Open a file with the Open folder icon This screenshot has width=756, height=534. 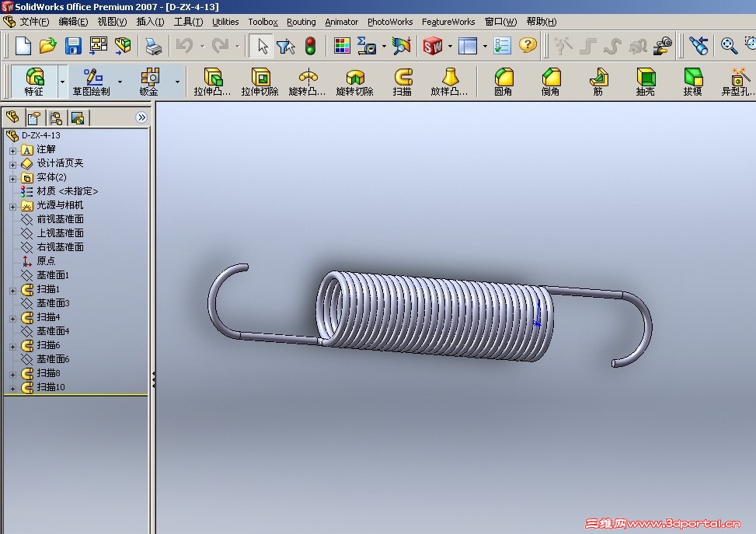click(x=47, y=47)
